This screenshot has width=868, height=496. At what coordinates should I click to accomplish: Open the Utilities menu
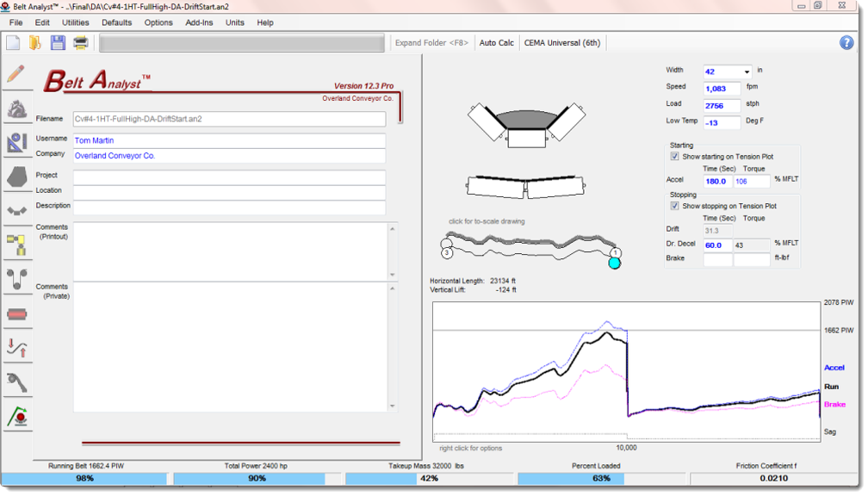(x=75, y=22)
